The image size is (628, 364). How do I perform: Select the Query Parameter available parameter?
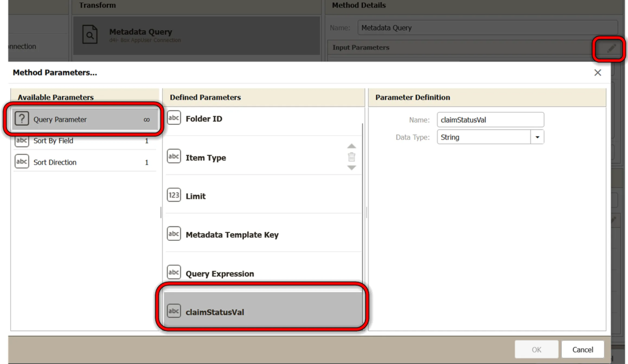point(85,119)
